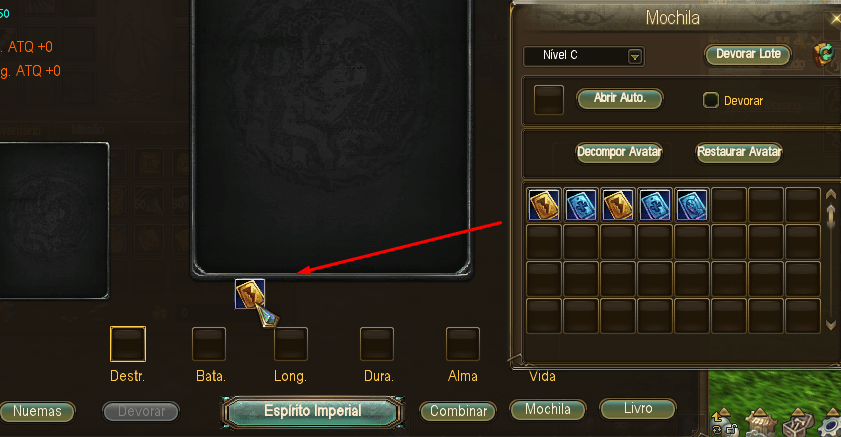The height and width of the screenshot is (437, 841).
Task: Click the scrollbar down arrow in the Mochila grid
Action: tap(831, 324)
